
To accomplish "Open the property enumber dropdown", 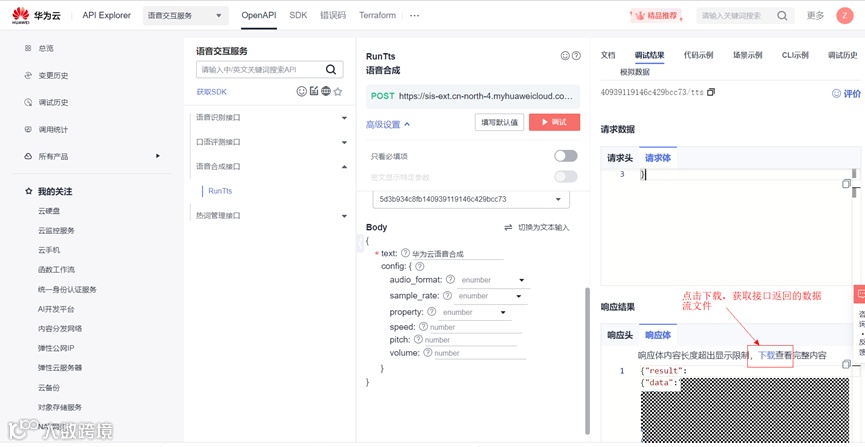I will click(474, 312).
